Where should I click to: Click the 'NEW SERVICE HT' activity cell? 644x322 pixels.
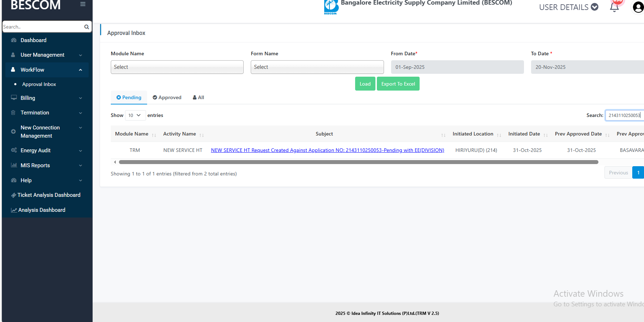point(183,150)
